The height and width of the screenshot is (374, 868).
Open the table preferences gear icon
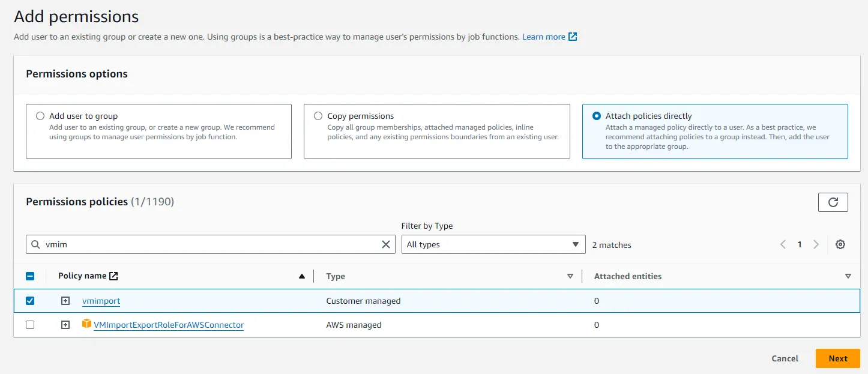(x=840, y=244)
